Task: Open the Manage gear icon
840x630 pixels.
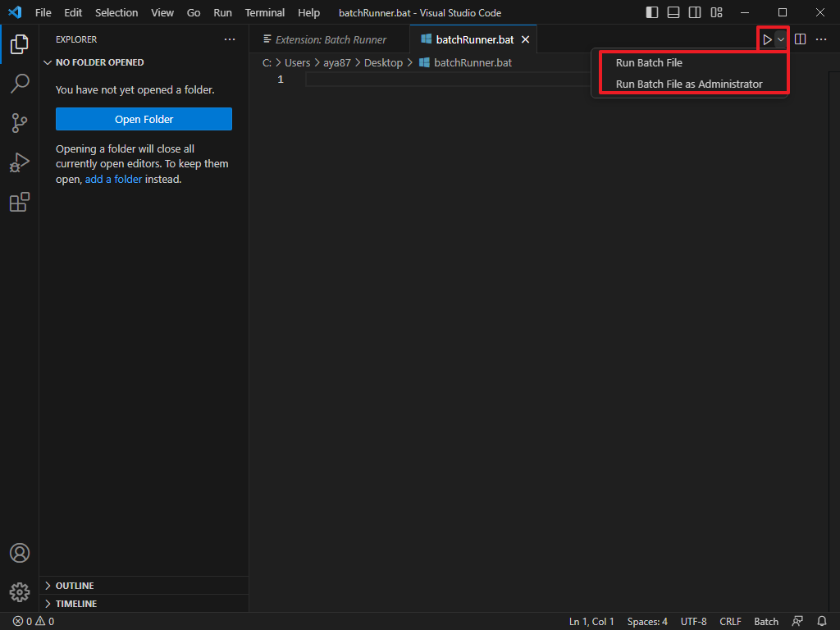Action: point(20,592)
